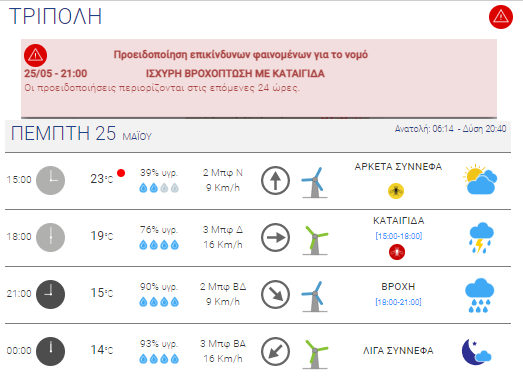Click the warning icon inside the pink alert box
523x377 pixels.
pos(35,55)
